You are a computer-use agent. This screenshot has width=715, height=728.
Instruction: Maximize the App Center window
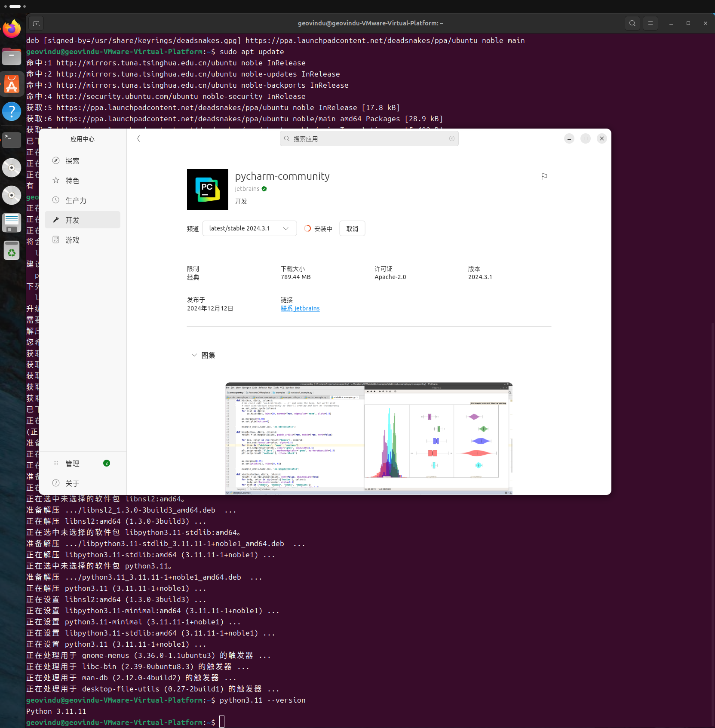[x=586, y=138]
